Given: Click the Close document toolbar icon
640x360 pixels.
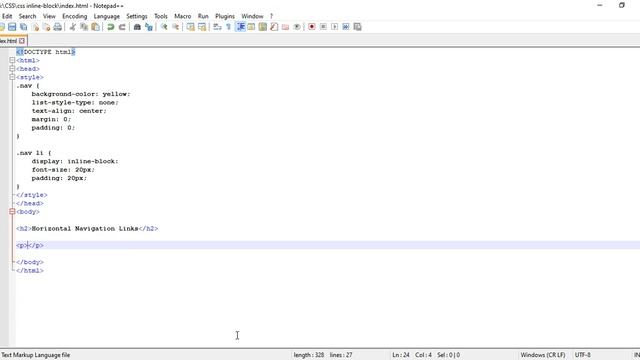Looking at the screenshot, I should coord(35,27).
